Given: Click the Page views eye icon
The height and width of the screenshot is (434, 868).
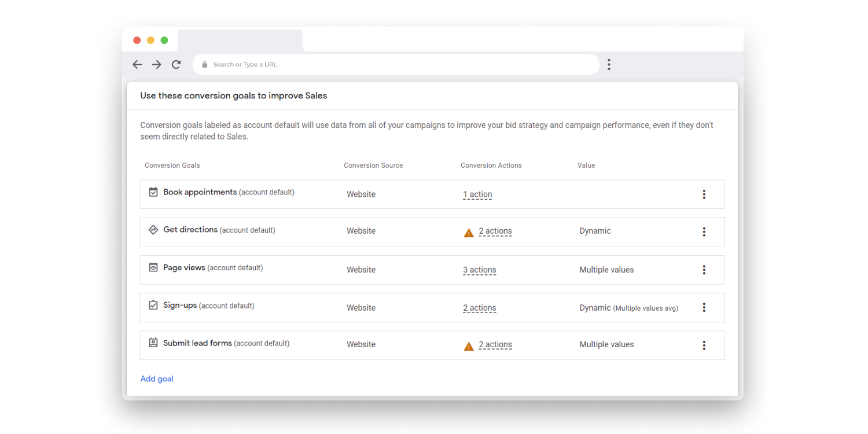Looking at the screenshot, I should point(153,267).
